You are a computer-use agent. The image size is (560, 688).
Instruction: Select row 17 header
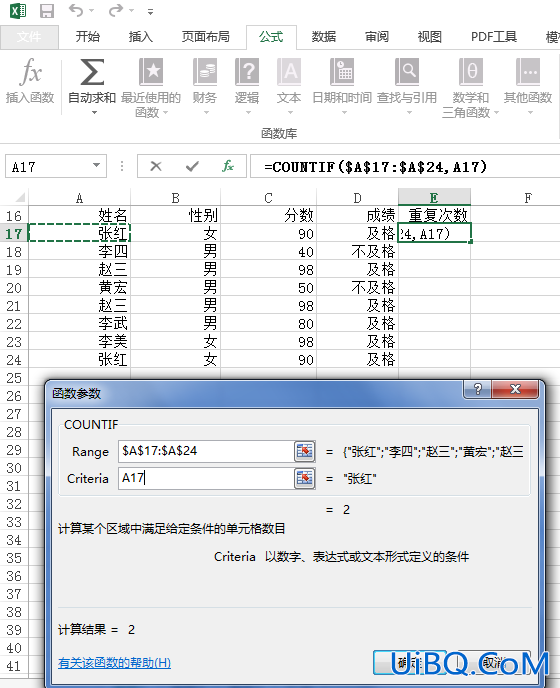coord(14,233)
